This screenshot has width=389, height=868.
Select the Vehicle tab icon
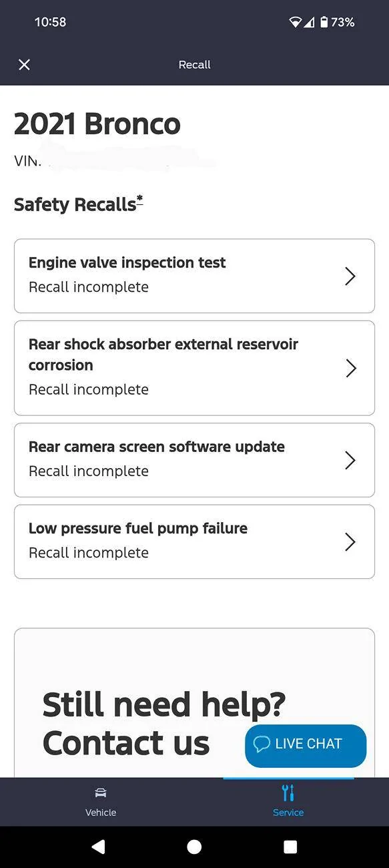click(x=100, y=792)
